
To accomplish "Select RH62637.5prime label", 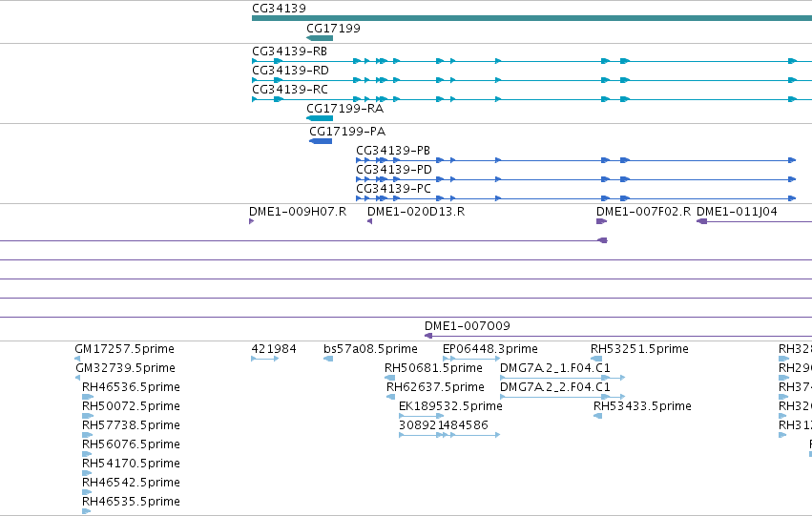I will click(x=435, y=387).
